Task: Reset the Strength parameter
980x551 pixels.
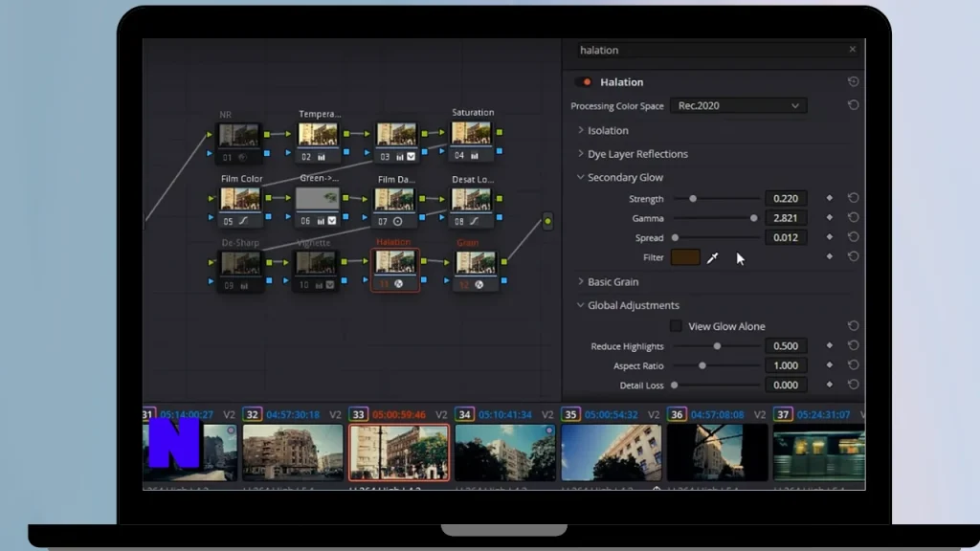Action: (x=853, y=198)
